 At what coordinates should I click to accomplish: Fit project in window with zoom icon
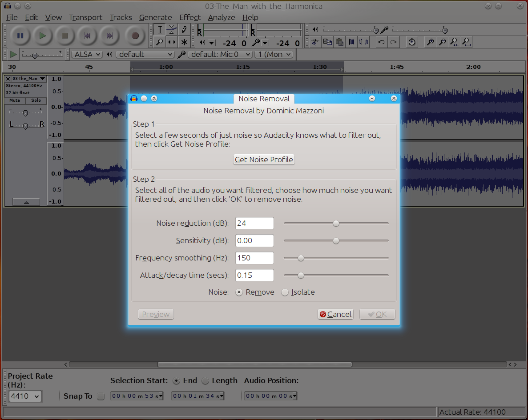(x=466, y=42)
